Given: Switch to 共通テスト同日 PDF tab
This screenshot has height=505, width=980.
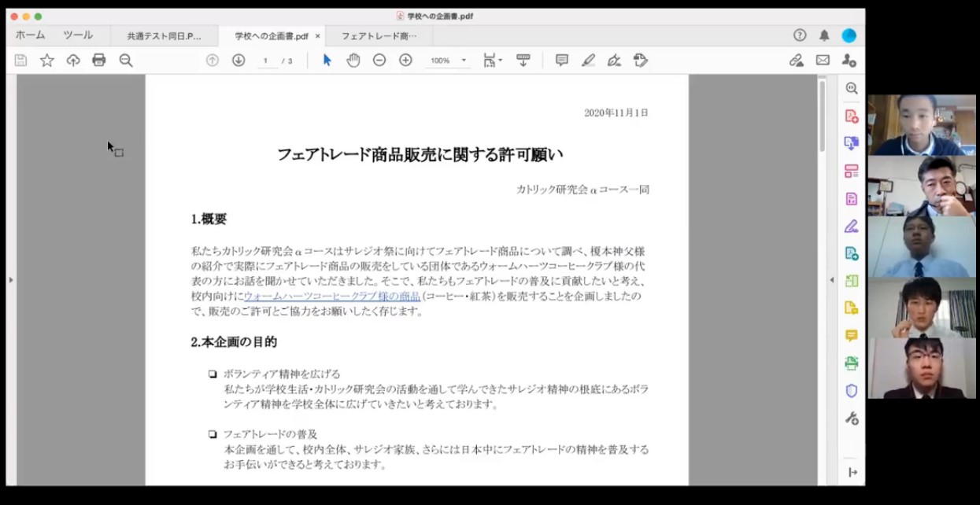Looking at the screenshot, I should (x=164, y=36).
